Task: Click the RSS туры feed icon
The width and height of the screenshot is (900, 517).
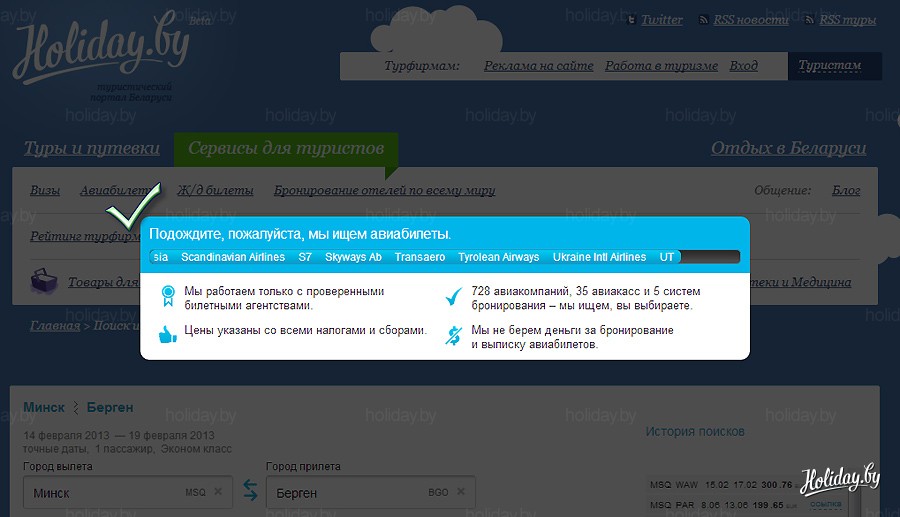Action: 810,20
